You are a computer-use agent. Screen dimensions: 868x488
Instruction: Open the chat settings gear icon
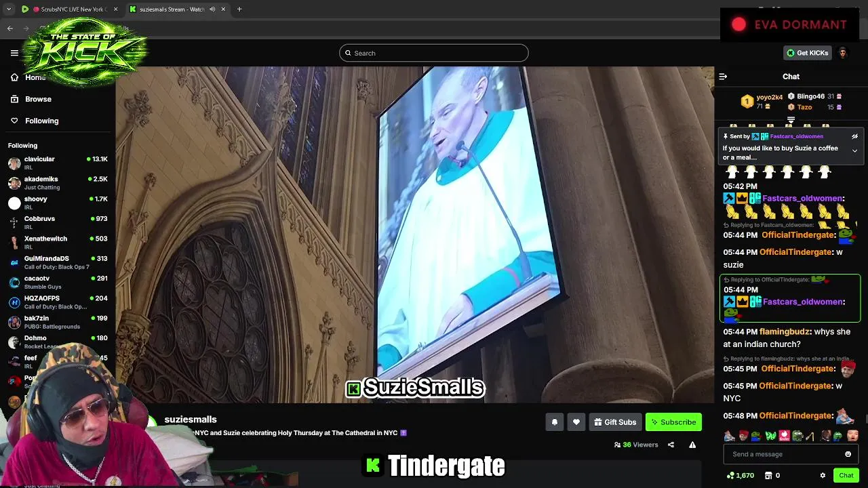point(823,475)
